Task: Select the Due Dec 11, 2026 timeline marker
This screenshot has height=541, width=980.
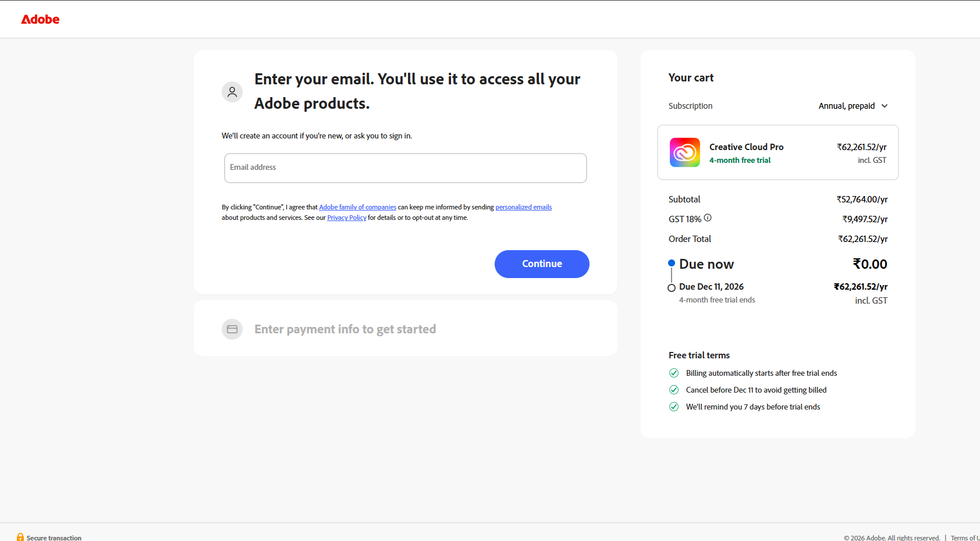Action: click(672, 288)
